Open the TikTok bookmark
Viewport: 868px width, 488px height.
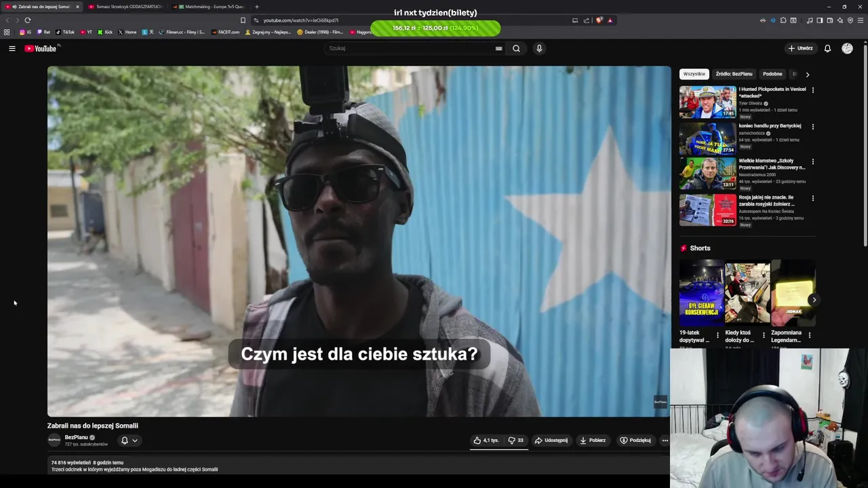tap(65, 32)
